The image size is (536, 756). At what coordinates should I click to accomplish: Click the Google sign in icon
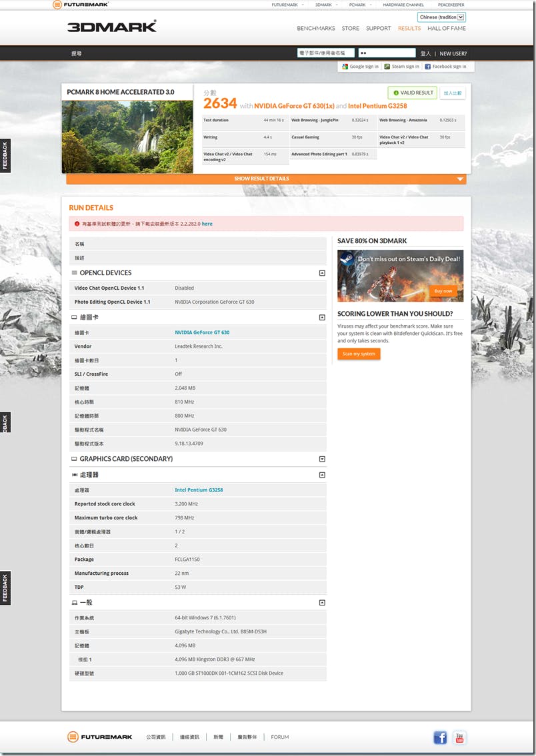coord(345,67)
